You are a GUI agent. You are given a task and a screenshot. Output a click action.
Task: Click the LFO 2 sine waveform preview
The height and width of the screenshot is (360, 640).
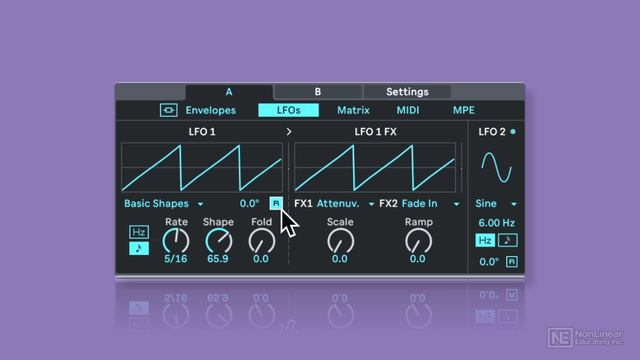[x=496, y=167]
